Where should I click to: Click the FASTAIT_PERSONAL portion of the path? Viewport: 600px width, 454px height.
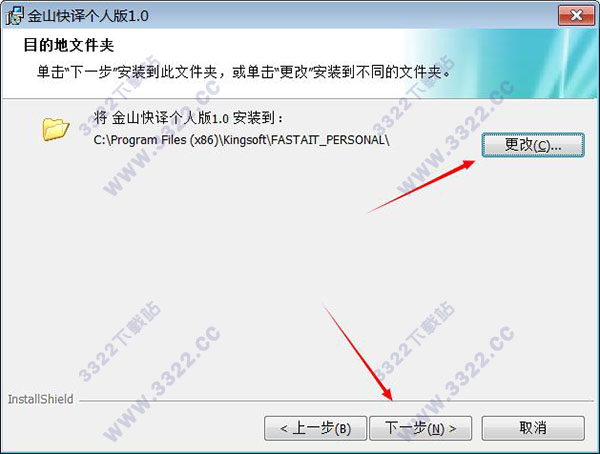[x=330, y=140]
